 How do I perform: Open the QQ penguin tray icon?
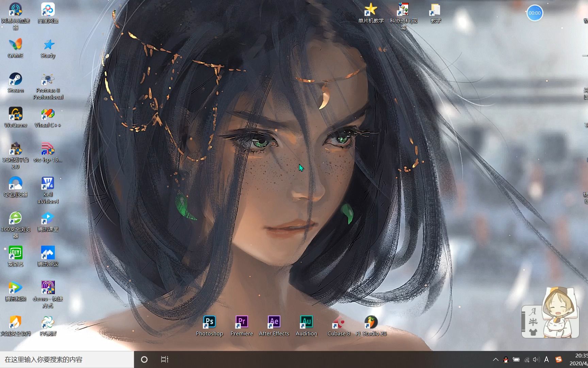coord(506,359)
